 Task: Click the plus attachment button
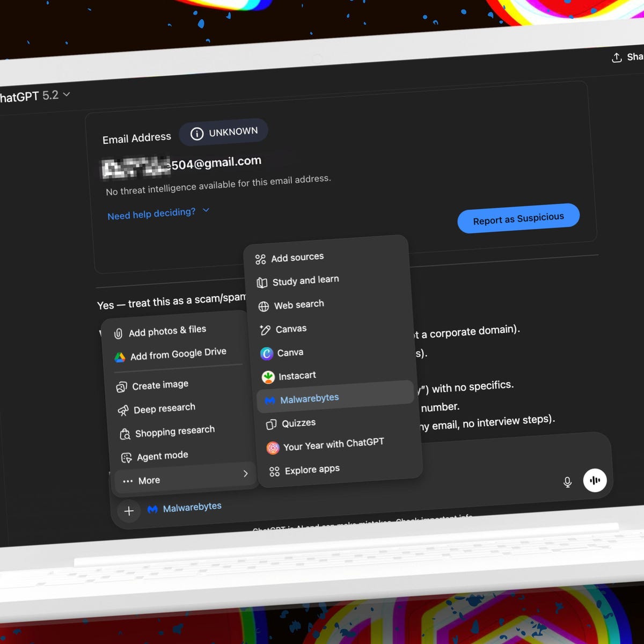coord(129,511)
